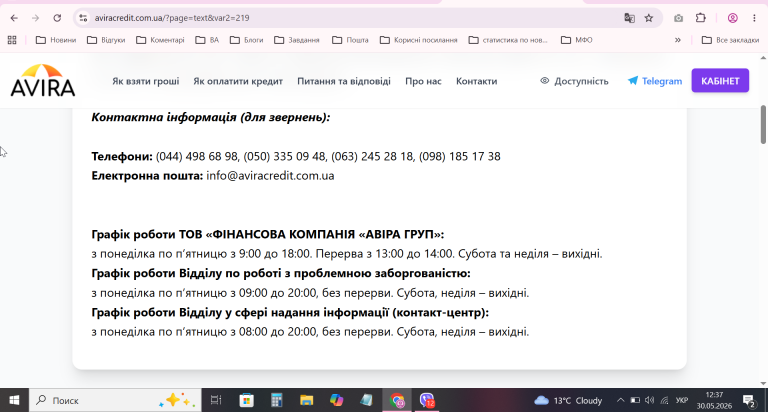Click email info@aviracredit.com.ua
This screenshot has width=768, height=412.
pos(270,176)
